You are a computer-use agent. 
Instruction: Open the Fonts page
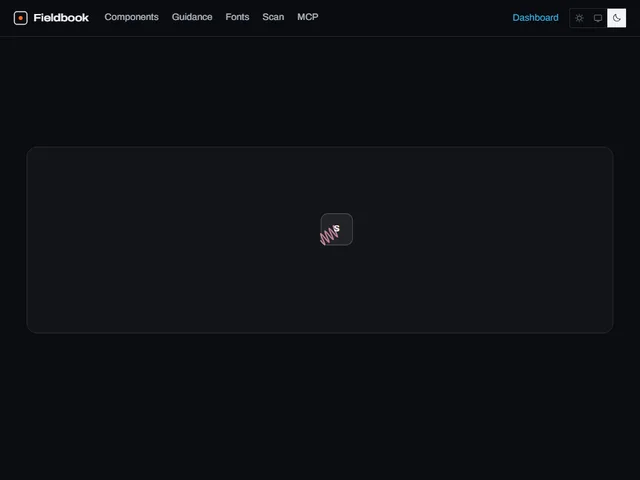237,17
